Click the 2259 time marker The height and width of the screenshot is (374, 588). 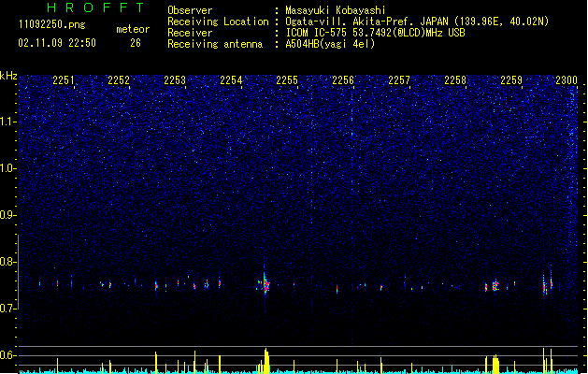511,80
